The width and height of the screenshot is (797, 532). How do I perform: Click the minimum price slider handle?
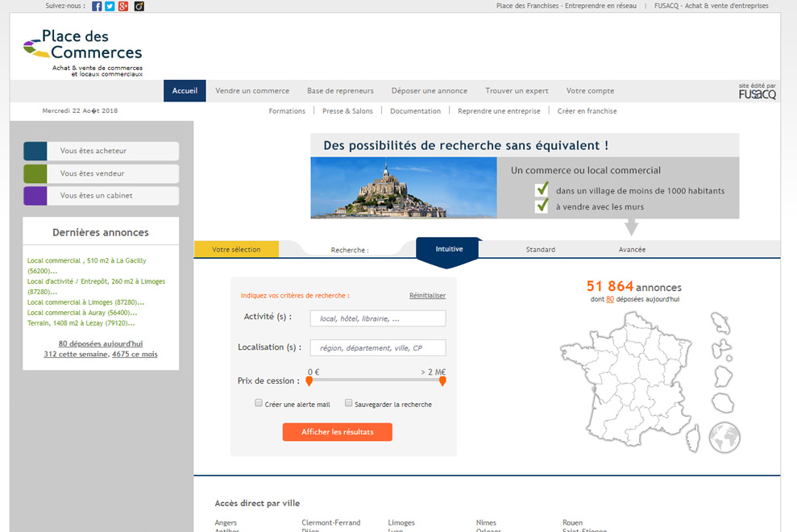point(309,381)
